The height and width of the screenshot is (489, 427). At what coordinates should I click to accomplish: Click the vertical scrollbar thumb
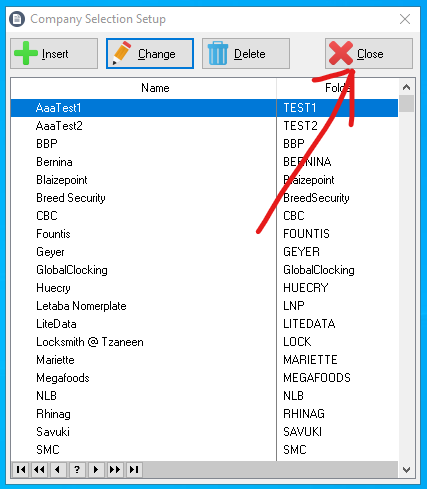[406, 104]
